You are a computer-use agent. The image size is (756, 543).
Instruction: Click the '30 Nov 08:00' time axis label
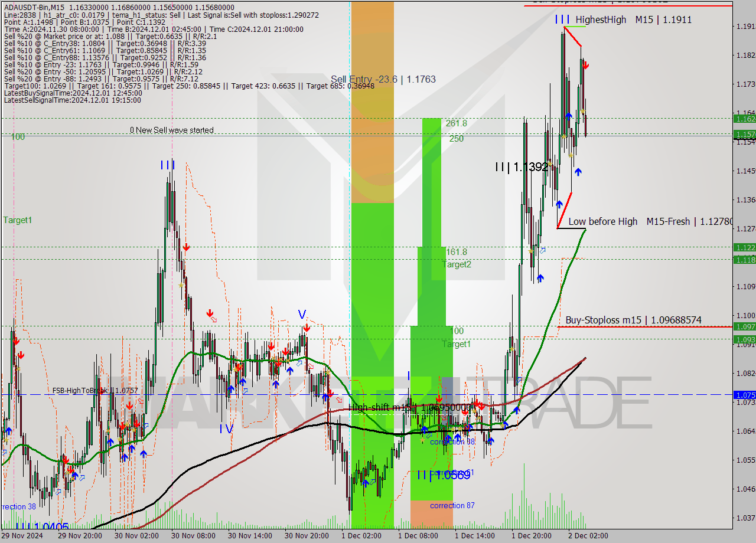[194, 536]
